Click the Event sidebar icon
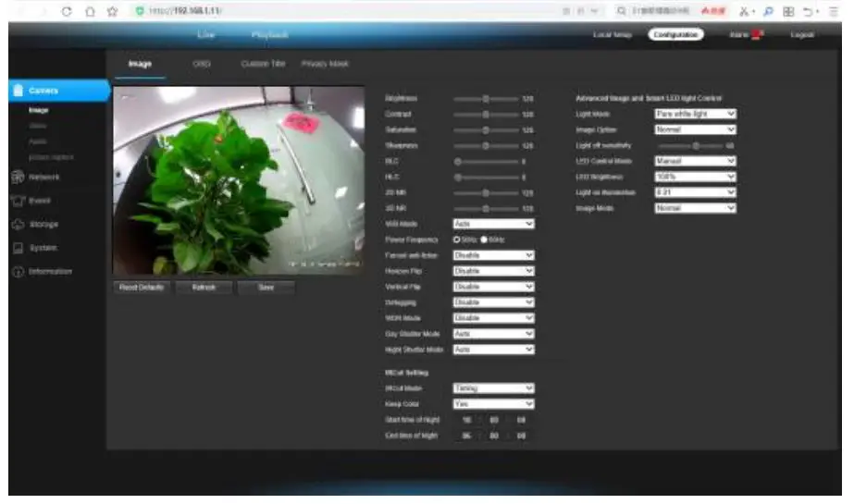The height and width of the screenshot is (504, 854). point(18,201)
